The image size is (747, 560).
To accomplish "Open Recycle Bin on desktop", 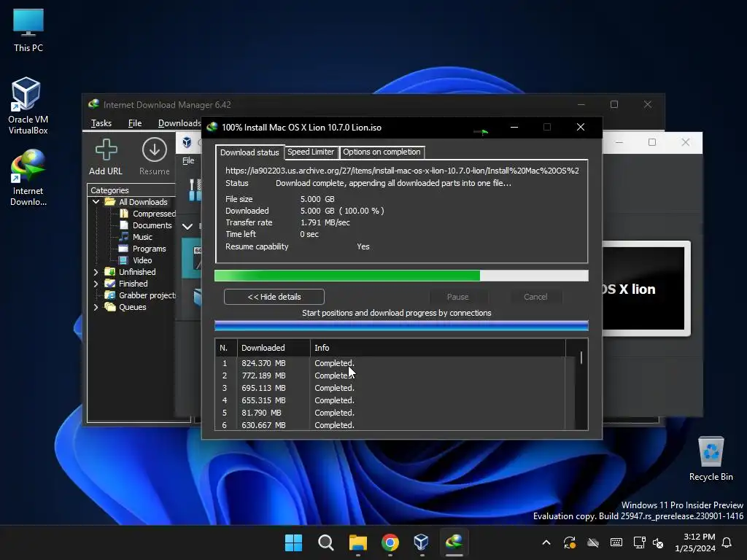I will click(x=711, y=459).
